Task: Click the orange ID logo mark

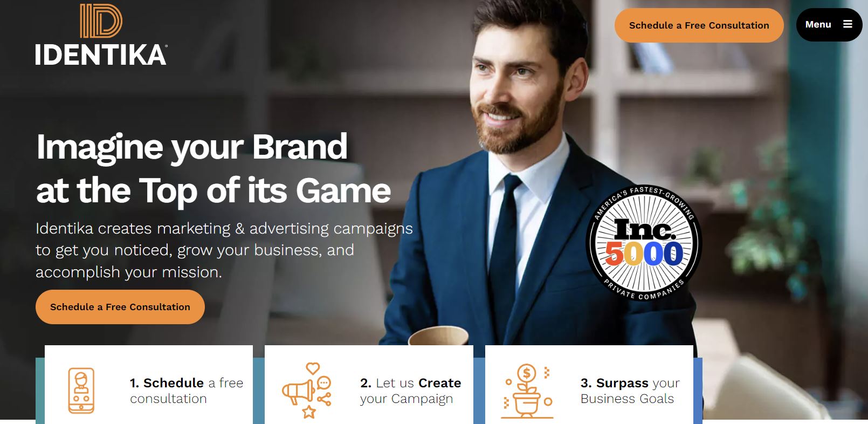Action: click(101, 21)
